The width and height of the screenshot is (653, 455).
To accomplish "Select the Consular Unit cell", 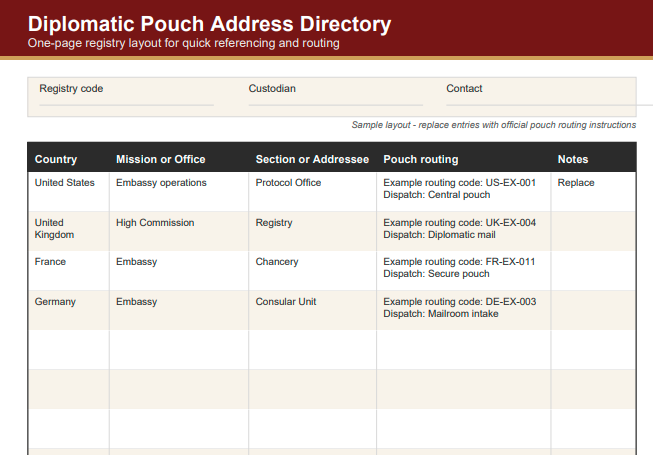I will pyautogui.click(x=312, y=310).
